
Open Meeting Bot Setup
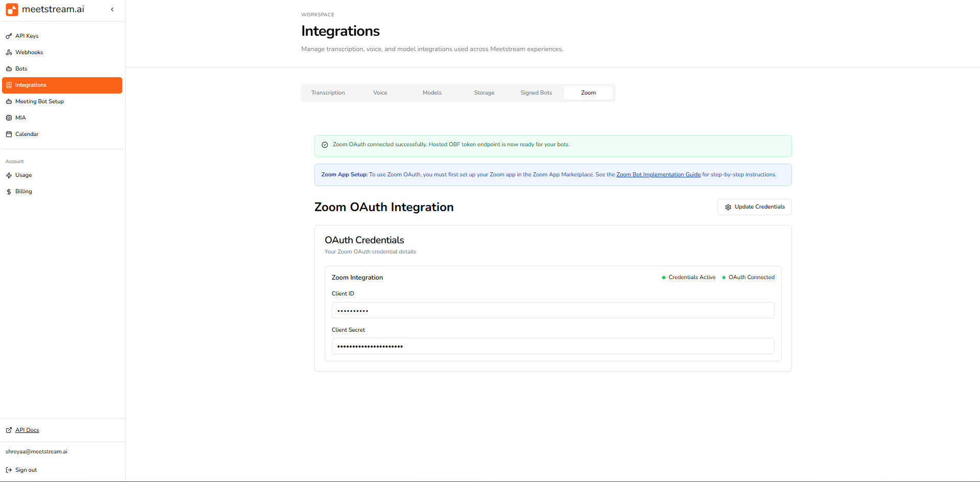pyautogui.click(x=62, y=102)
